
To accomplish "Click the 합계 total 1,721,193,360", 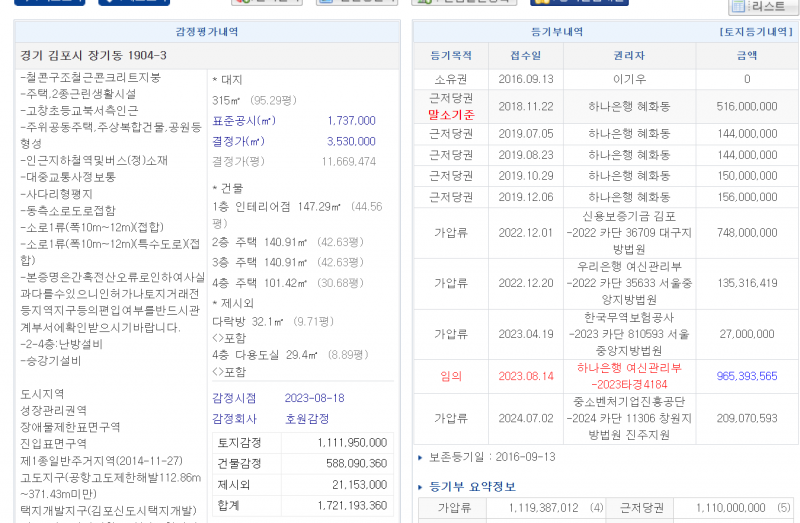I will pos(351,506).
